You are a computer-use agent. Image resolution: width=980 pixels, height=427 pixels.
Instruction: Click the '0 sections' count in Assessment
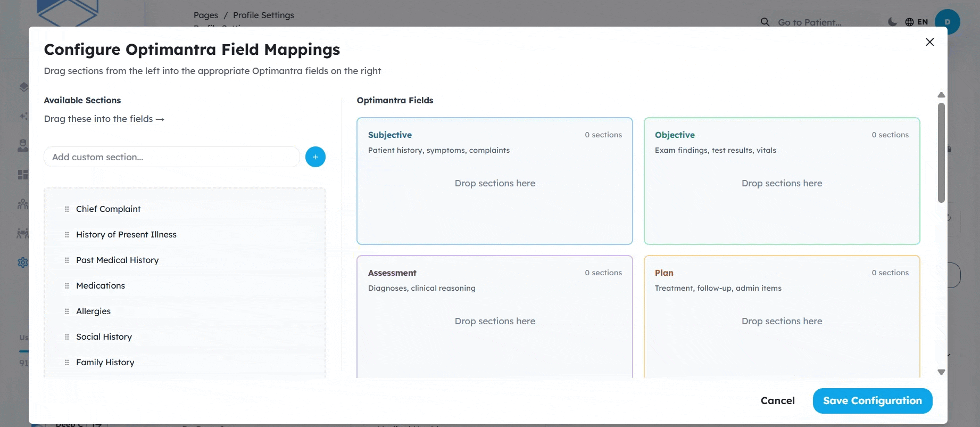(603, 273)
